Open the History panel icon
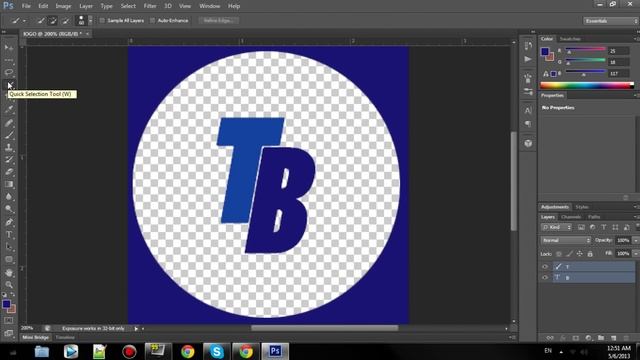This screenshot has height=360, width=640. pos(528,45)
